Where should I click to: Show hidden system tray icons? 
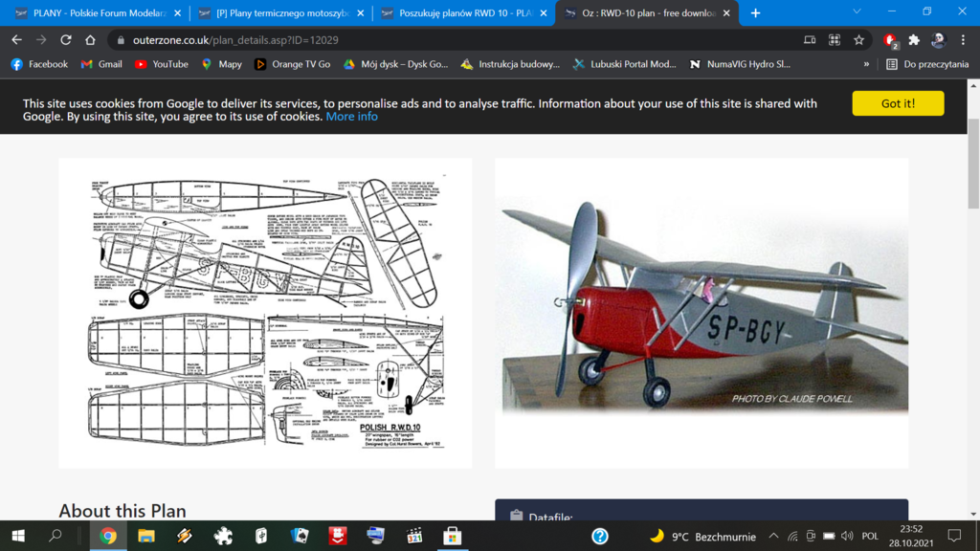773,536
